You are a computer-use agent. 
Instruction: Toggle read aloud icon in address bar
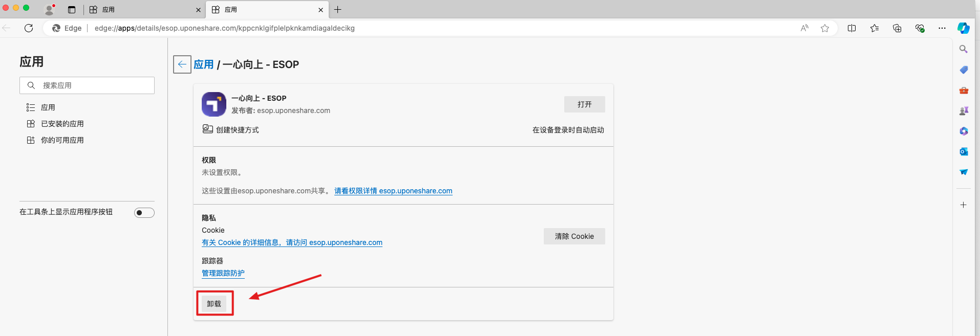pos(804,28)
